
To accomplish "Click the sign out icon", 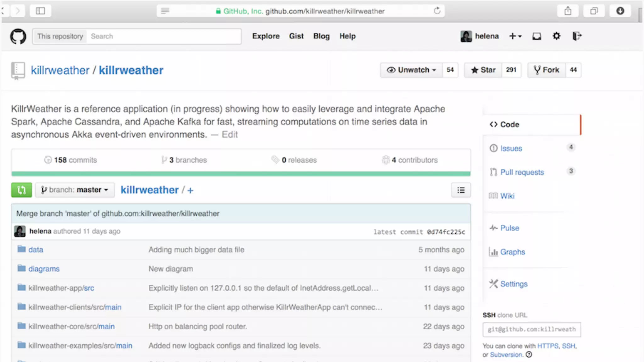I will pos(577,36).
